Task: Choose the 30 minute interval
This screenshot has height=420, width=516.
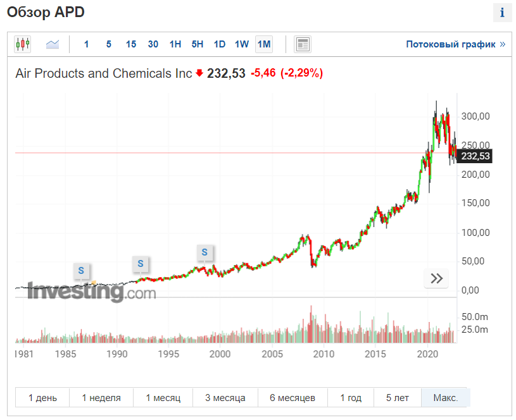Action: 153,44
